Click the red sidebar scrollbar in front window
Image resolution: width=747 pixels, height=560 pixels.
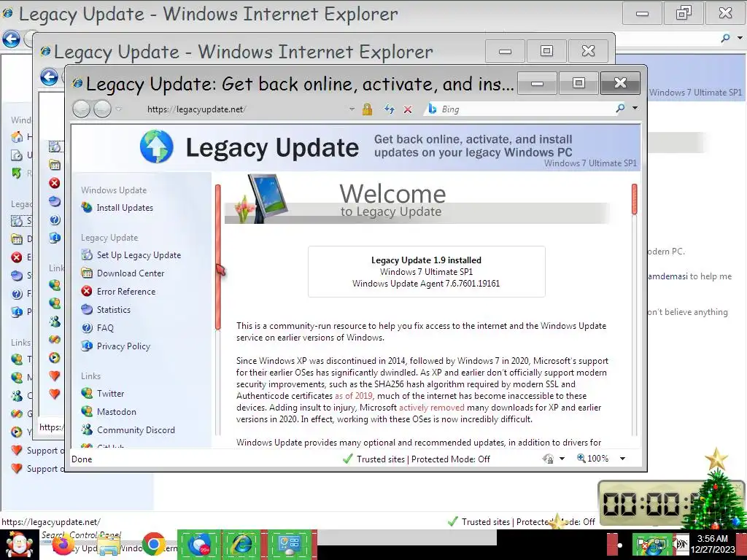(x=217, y=256)
